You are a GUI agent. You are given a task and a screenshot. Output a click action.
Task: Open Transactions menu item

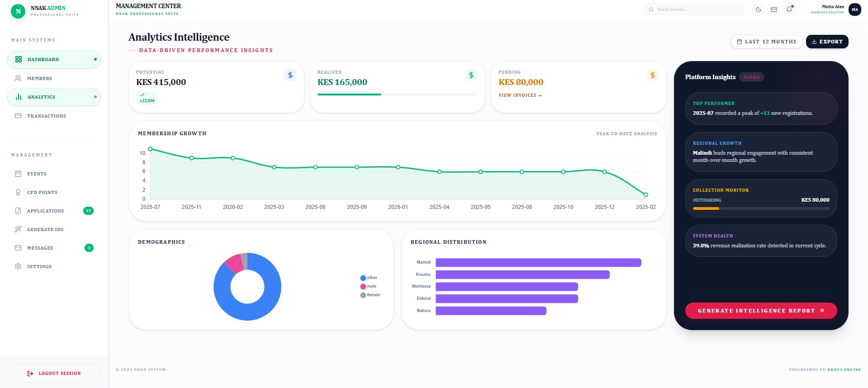[46, 116]
